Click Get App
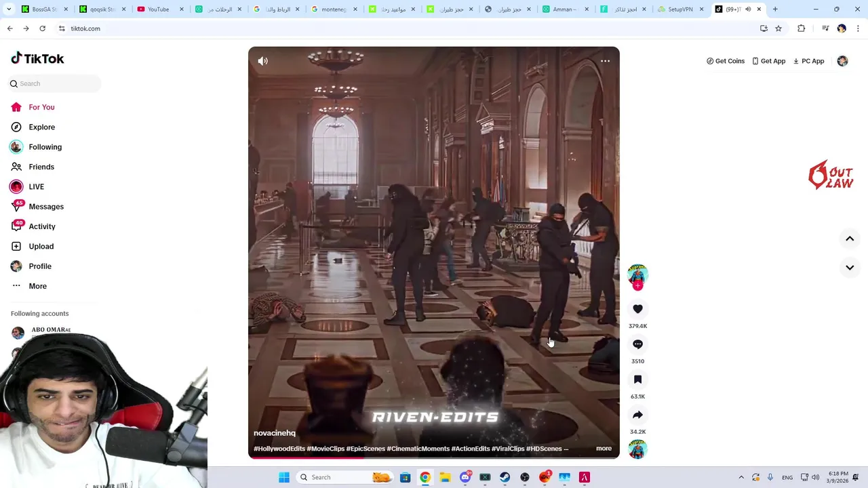Image resolution: width=868 pixels, height=488 pixels. click(768, 61)
